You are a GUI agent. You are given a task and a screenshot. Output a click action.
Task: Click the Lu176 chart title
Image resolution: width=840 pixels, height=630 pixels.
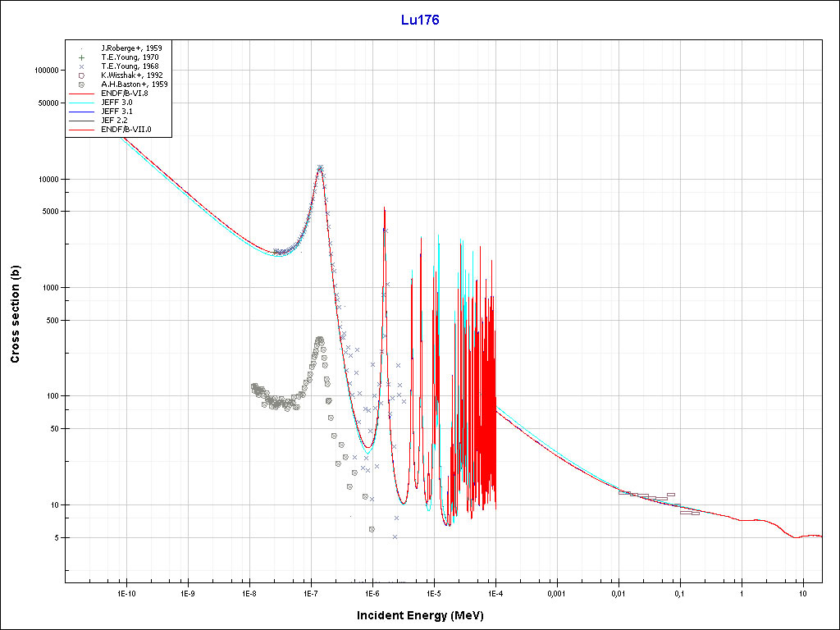pos(419,21)
